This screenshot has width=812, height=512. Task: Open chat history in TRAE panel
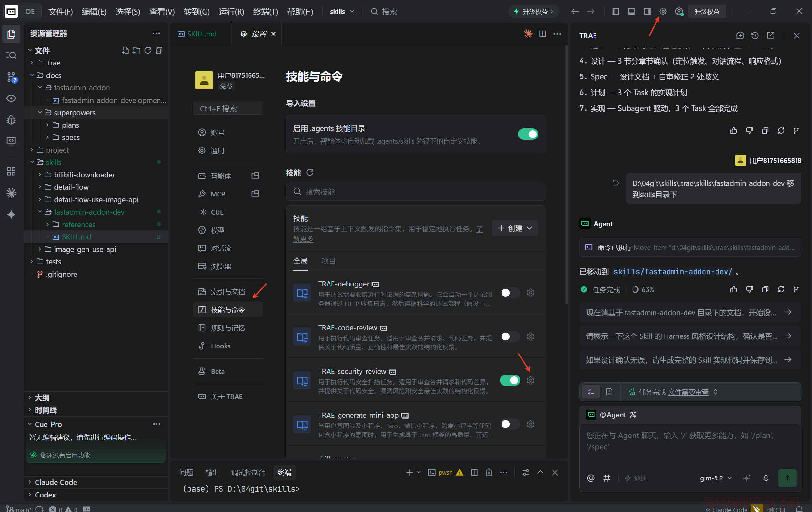pyautogui.click(x=755, y=35)
